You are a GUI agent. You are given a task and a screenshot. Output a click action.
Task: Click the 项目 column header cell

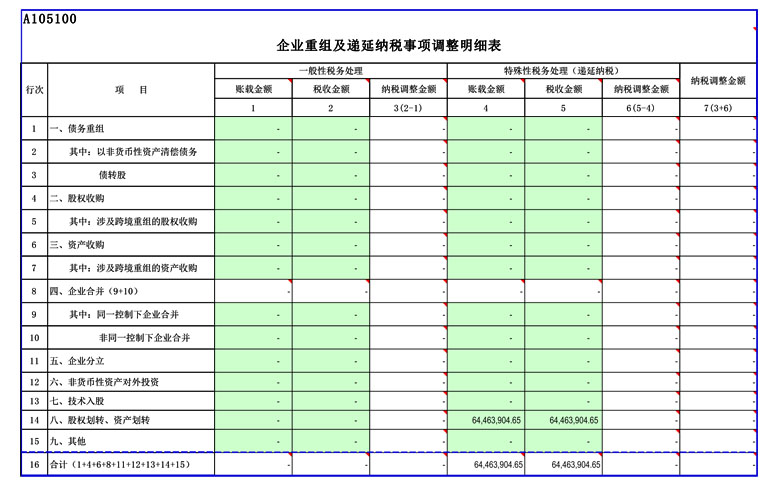click(x=130, y=90)
